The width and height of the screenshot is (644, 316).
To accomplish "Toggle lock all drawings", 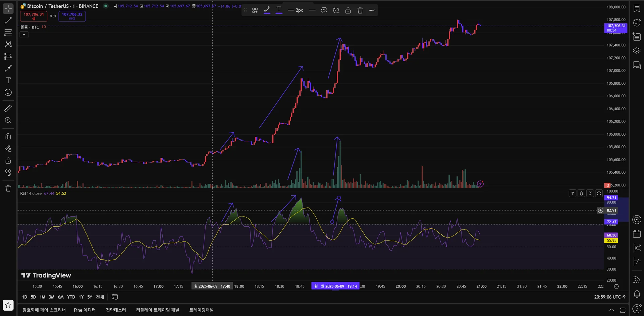I will 8,161.
